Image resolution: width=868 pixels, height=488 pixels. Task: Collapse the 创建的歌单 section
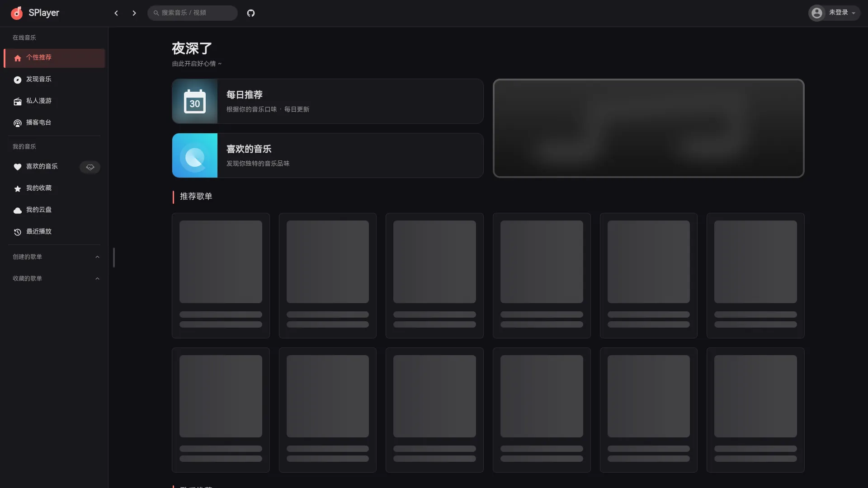point(97,257)
